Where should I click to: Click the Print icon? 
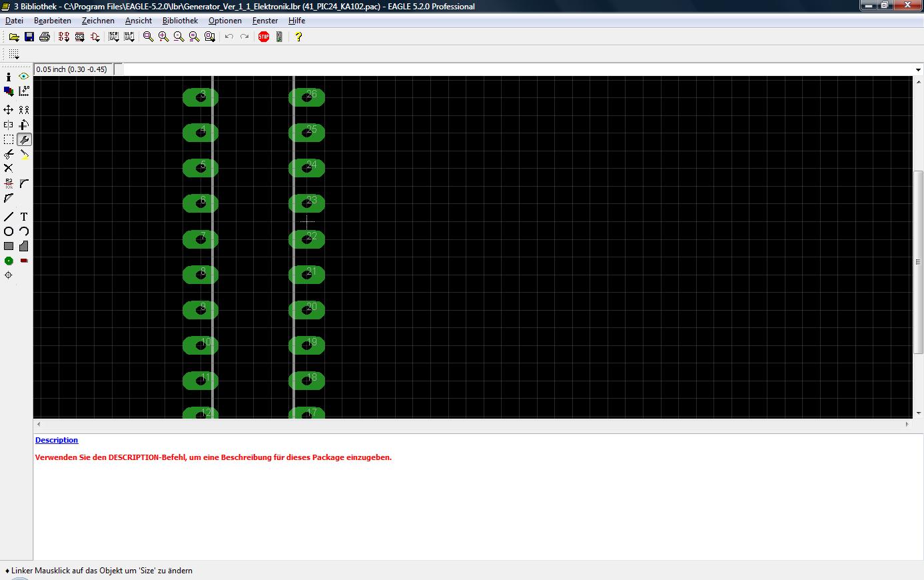pyautogui.click(x=45, y=37)
